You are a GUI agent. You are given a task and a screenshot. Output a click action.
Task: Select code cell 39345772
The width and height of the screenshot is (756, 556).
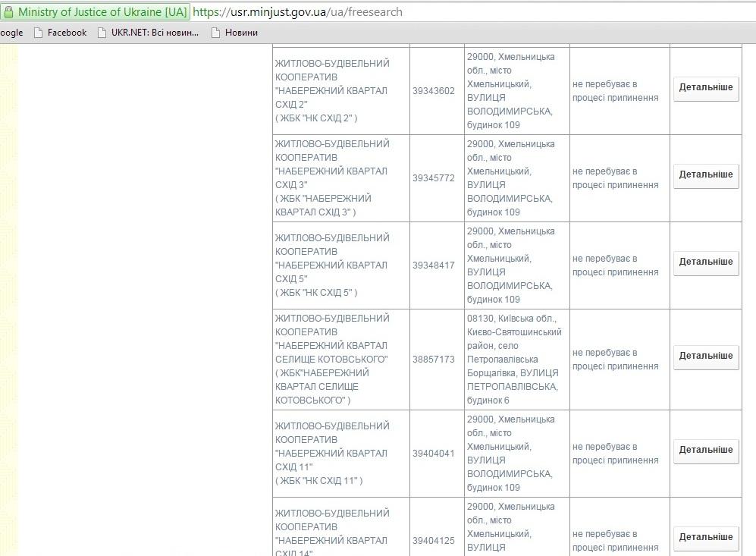(437, 178)
